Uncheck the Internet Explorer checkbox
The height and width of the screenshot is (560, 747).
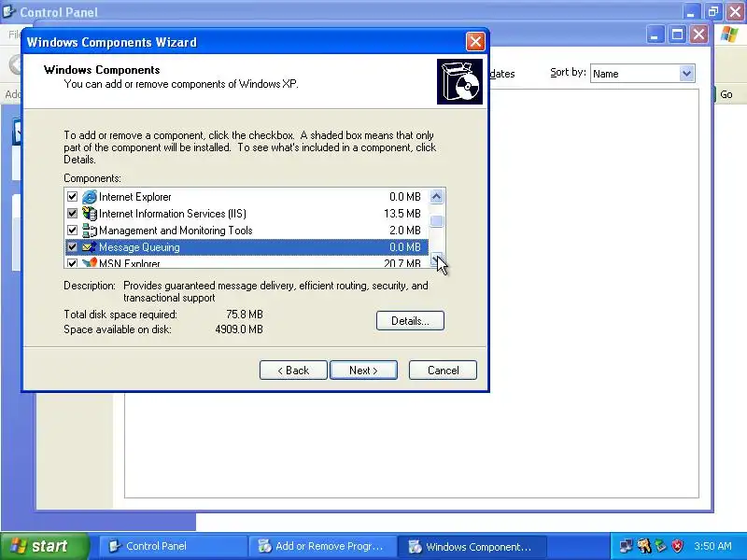(x=73, y=197)
